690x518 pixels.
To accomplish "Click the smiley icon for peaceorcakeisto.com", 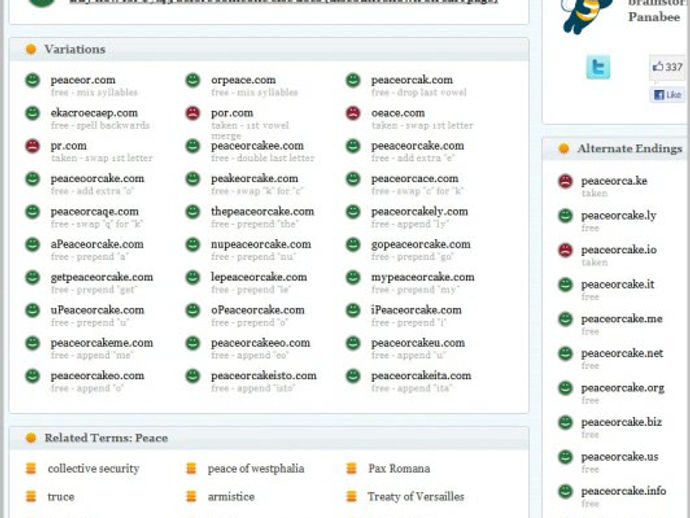I will [193, 376].
